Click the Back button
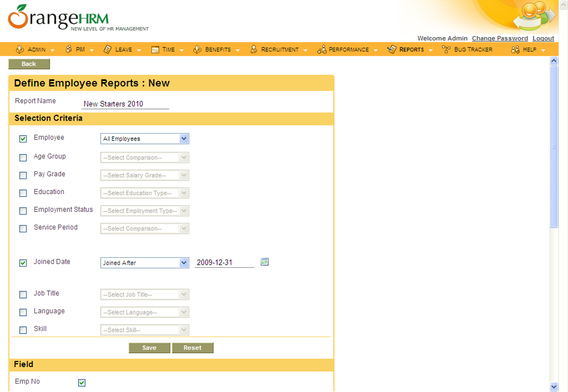568x392 pixels. (29, 64)
